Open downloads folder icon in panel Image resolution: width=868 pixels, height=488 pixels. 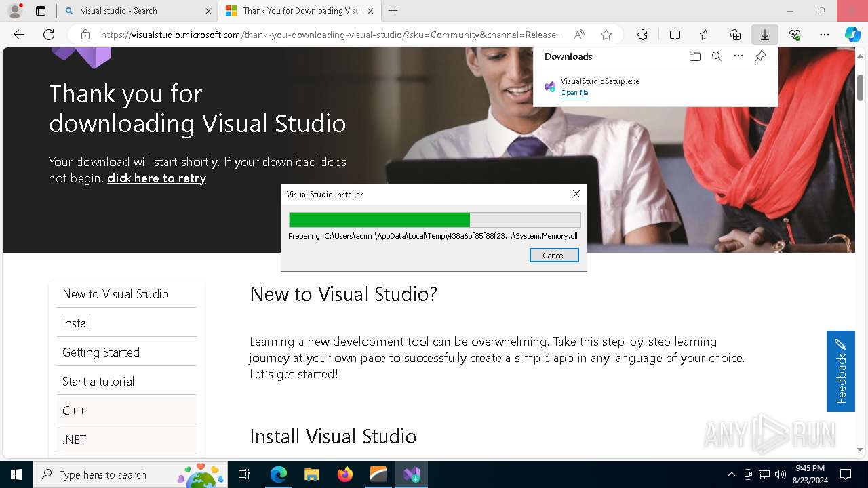coord(694,56)
